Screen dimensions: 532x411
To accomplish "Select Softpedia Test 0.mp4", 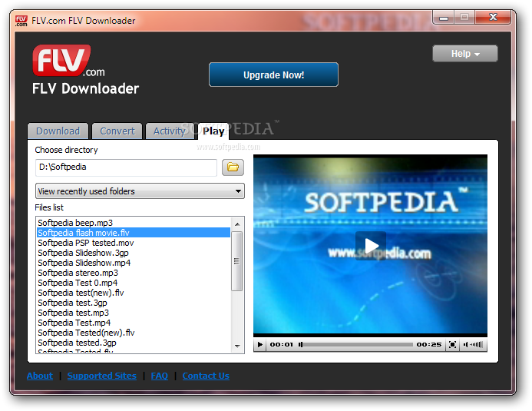I will tap(134, 283).
